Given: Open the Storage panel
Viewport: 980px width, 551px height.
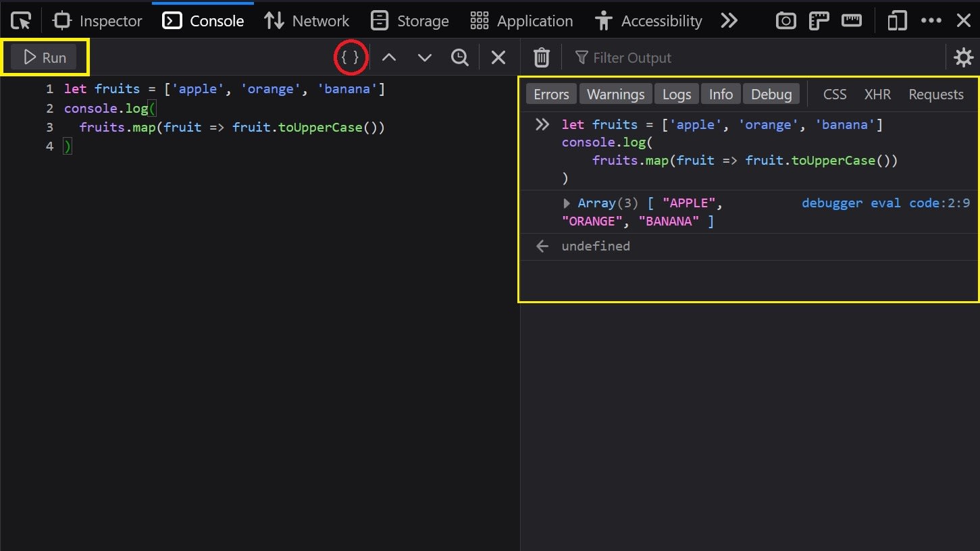Looking at the screenshot, I should click(x=409, y=20).
